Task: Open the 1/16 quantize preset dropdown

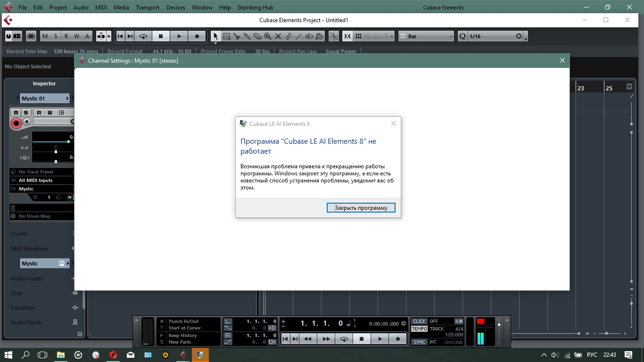Action: tap(495, 36)
